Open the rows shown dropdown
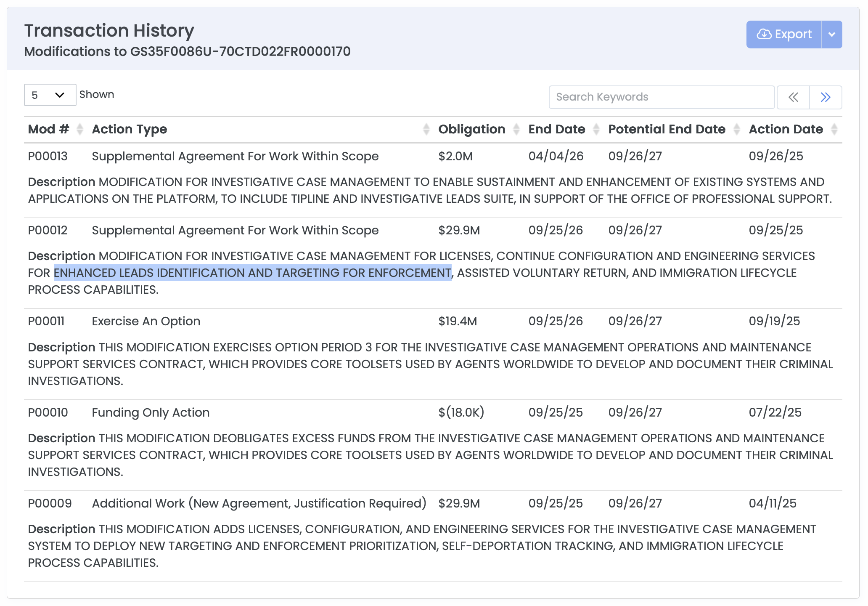Image resolution: width=868 pixels, height=606 pixels. (x=50, y=95)
